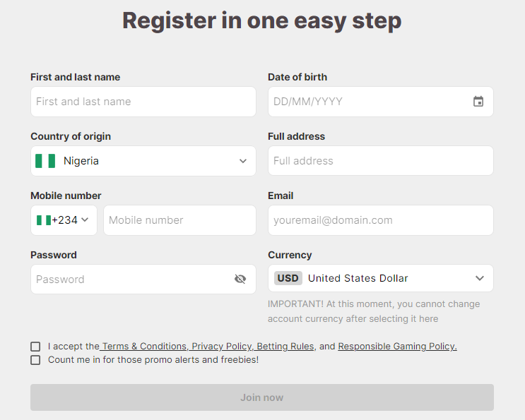Image resolution: width=525 pixels, height=420 pixels.
Task: Click the USD currency badge
Action: click(288, 278)
